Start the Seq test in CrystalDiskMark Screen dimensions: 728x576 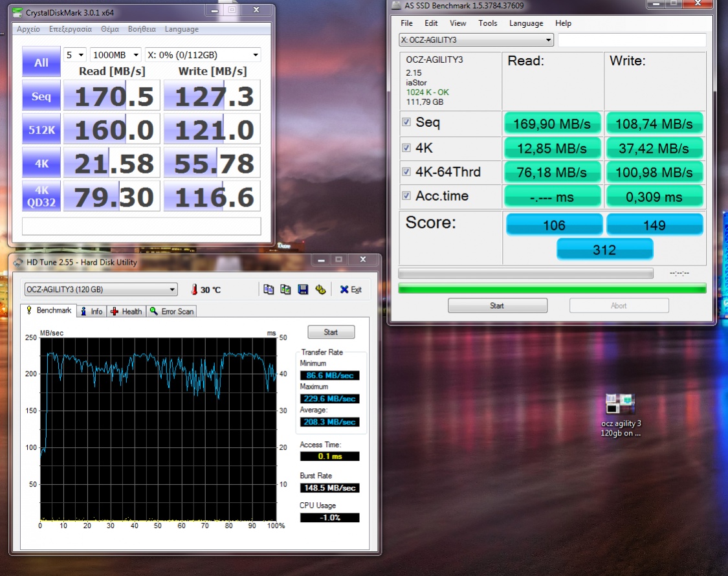(41, 96)
